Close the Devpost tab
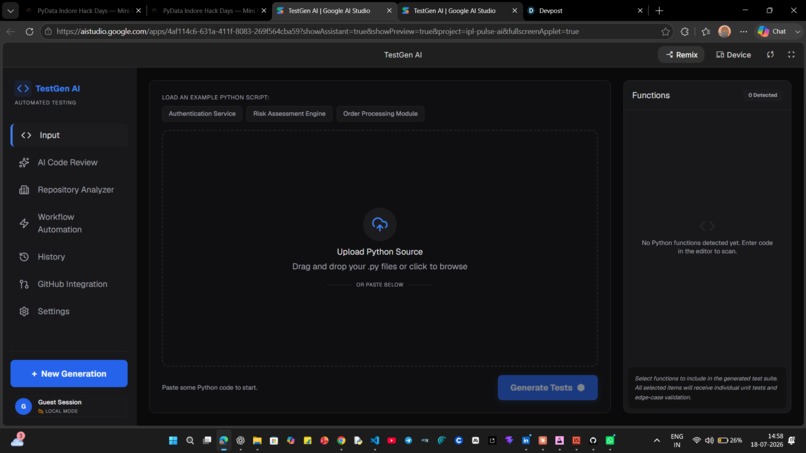Image resolution: width=806 pixels, height=453 pixels. tap(640, 10)
